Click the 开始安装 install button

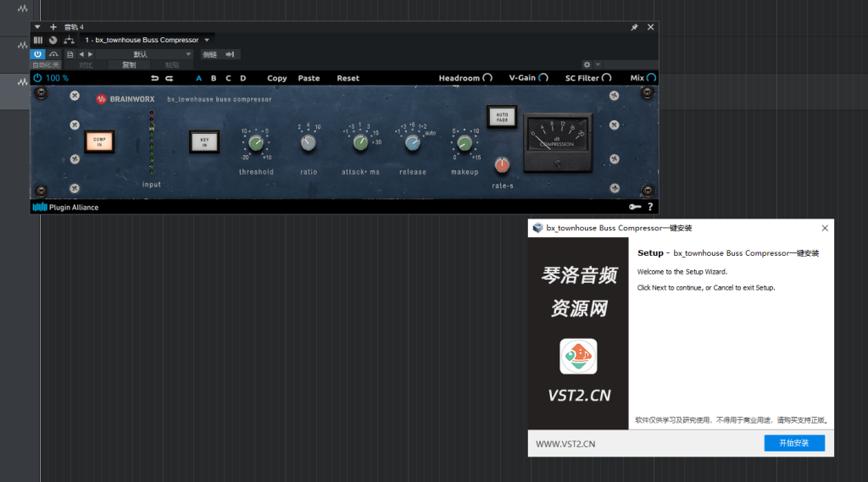pos(794,443)
